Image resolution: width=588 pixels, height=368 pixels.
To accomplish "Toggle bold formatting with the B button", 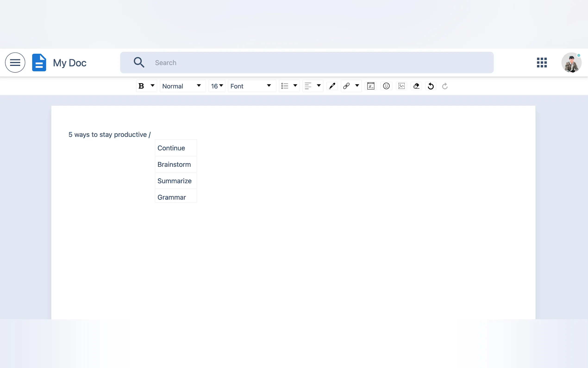I will pyautogui.click(x=141, y=86).
